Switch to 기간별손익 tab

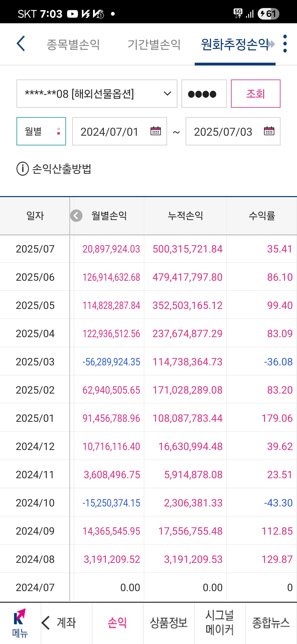coord(154,44)
